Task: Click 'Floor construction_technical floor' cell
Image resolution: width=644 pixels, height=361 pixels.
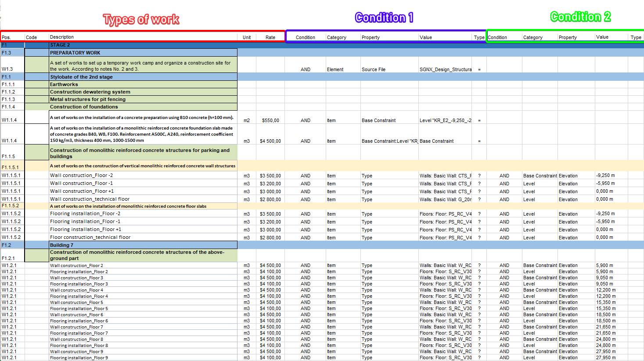Action: click(143, 237)
